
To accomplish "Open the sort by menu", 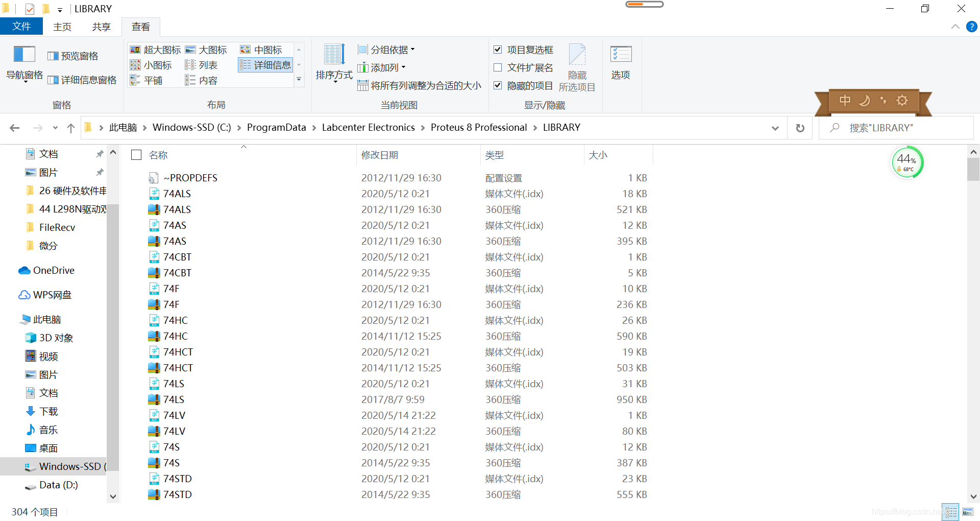I will click(x=334, y=63).
